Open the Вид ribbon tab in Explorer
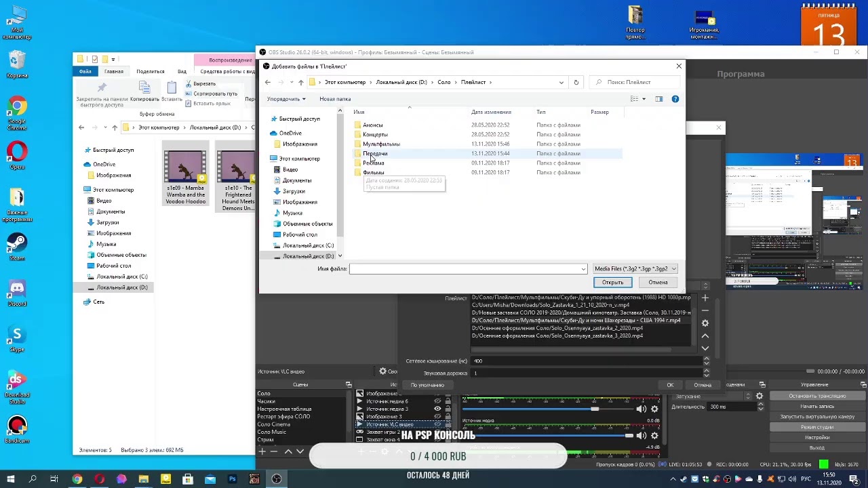This screenshot has height=488, width=868. [182, 71]
